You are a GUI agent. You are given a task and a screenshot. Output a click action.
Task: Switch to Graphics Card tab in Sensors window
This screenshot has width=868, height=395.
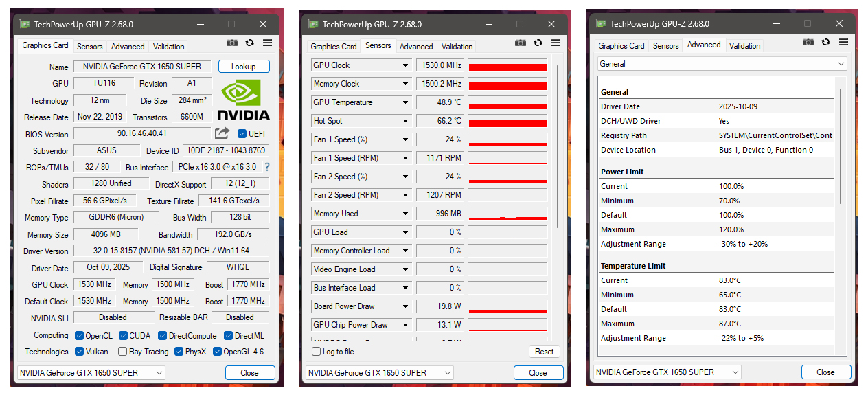point(334,47)
